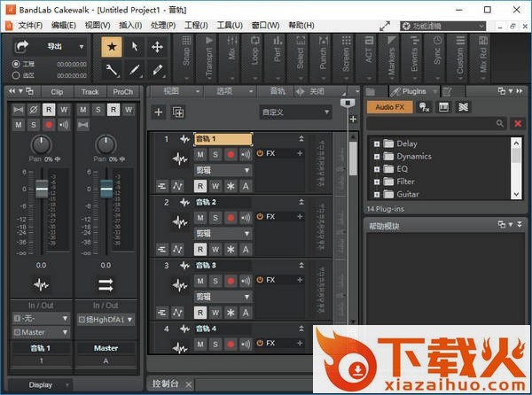Open the 剪辑 dropdown on track 音轨 1

(223, 170)
